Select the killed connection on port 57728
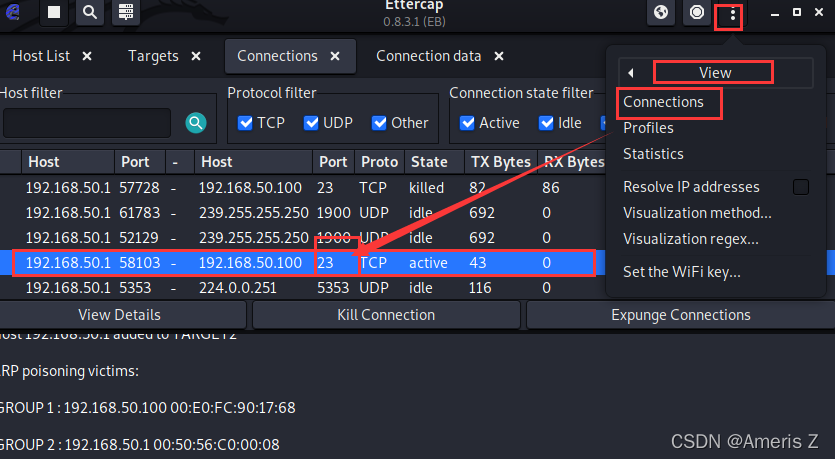 point(302,188)
